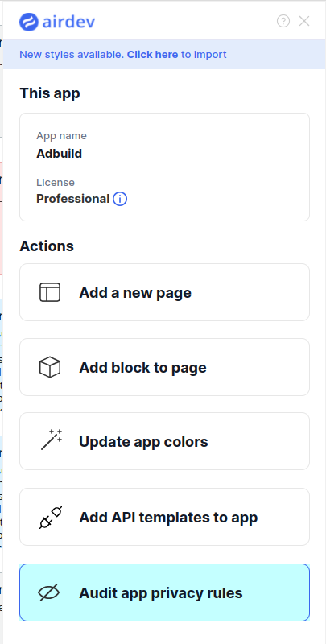Click the plug API icon
This screenshot has width=326, height=644.
pyautogui.click(x=51, y=517)
